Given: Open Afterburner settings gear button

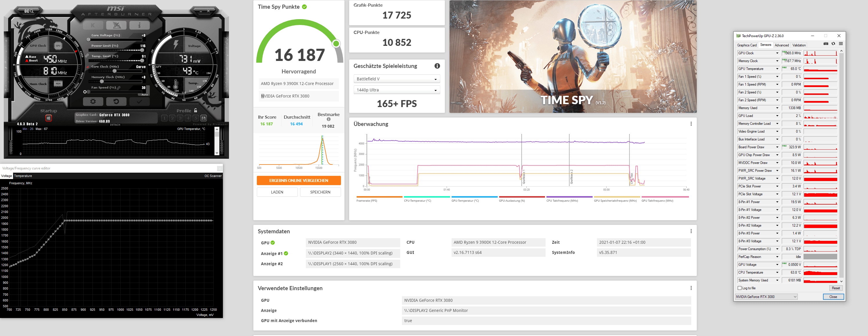Looking at the screenshot, I should (93, 101).
